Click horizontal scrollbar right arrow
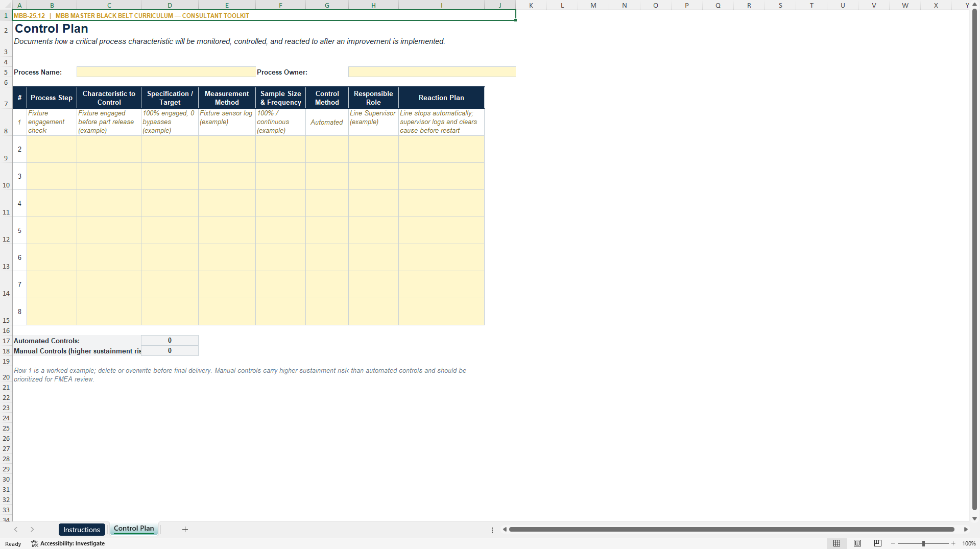The image size is (980, 549). [x=966, y=530]
